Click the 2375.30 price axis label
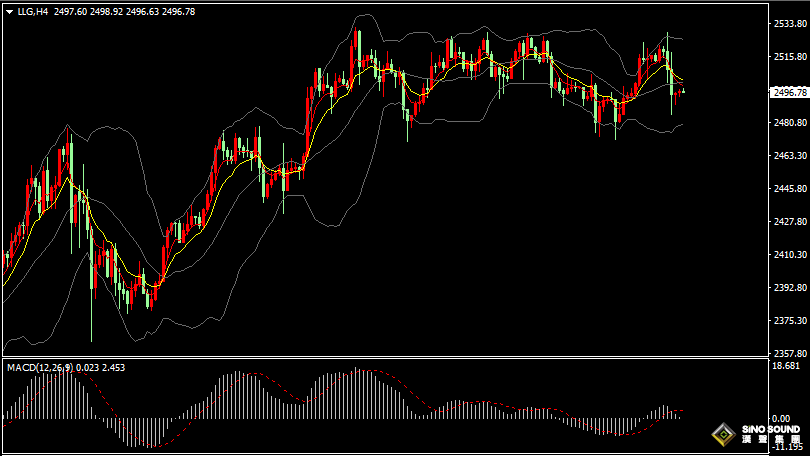The height and width of the screenshot is (456, 810). [788, 321]
